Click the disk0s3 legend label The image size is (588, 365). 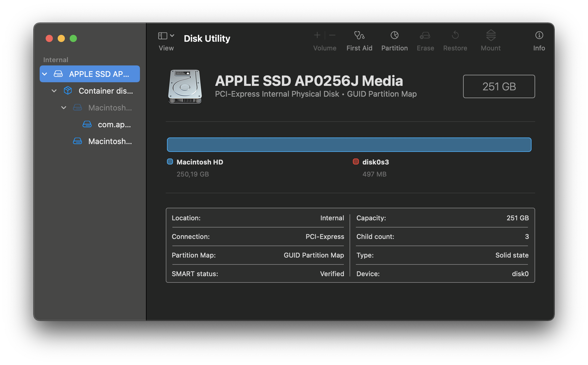(376, 162)
